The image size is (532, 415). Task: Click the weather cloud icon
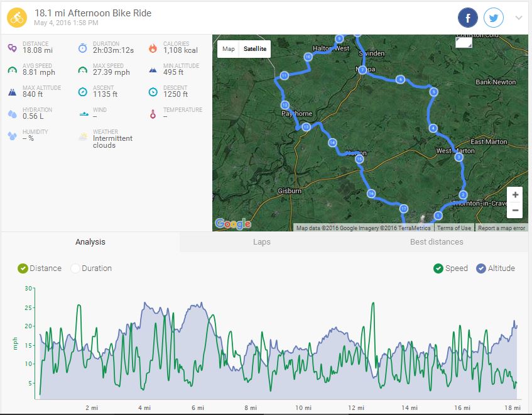[82, 136]
